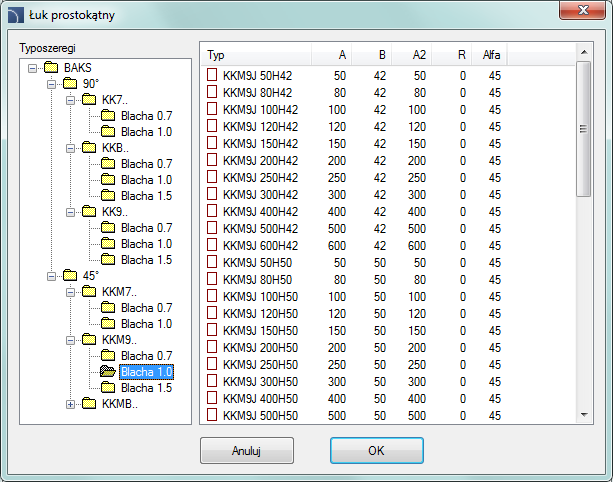The width and height of the screenshot is (613, 482).
Task: Select the KKM9J 500H50 row icon
Action: (212, 415)
